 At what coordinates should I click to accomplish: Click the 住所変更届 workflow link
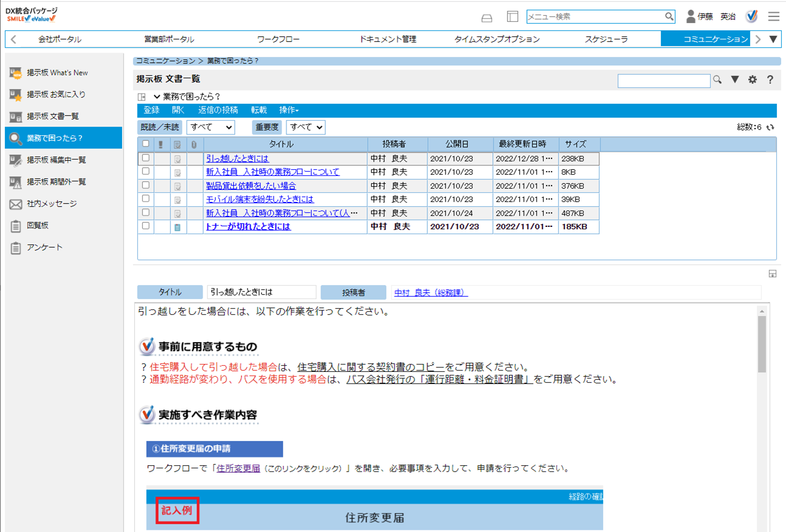tap(239, 468)
